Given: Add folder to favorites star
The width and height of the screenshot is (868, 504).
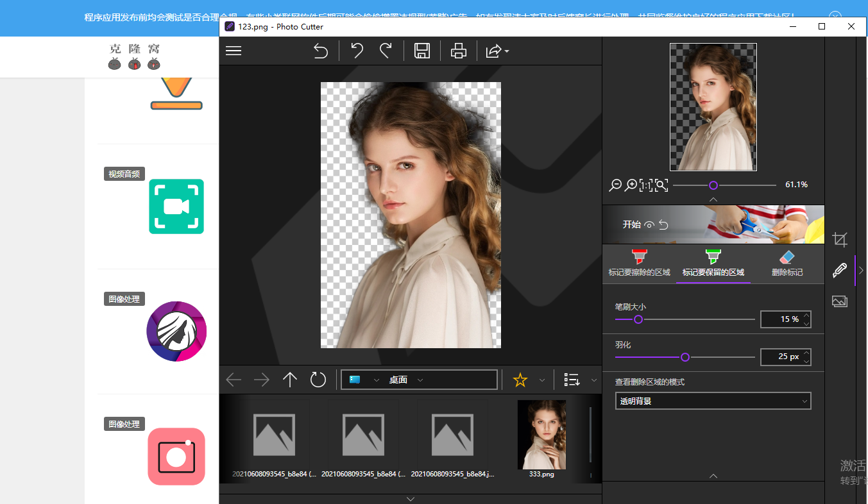Looking at the screenshot, I should (x=520, y=380).
